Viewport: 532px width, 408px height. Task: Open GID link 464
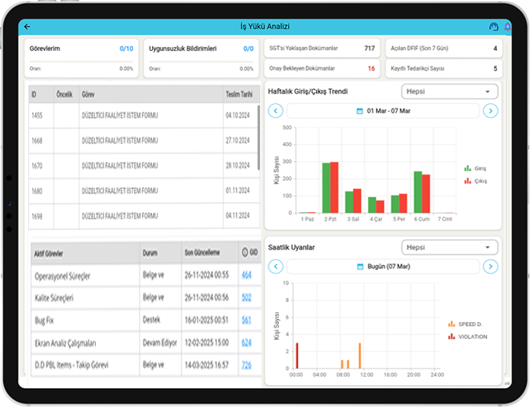click(x=246, y=275)
